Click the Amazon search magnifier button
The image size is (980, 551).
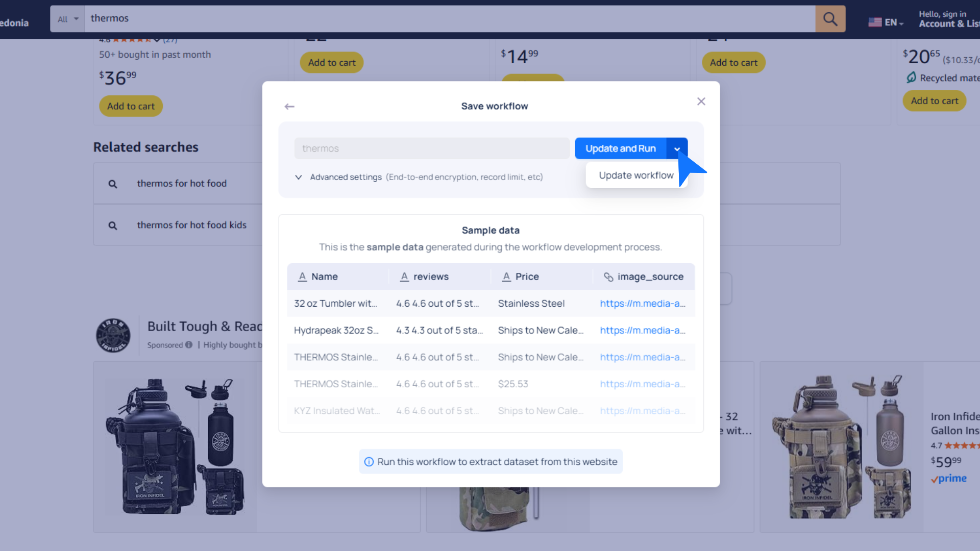coord(830,19)
